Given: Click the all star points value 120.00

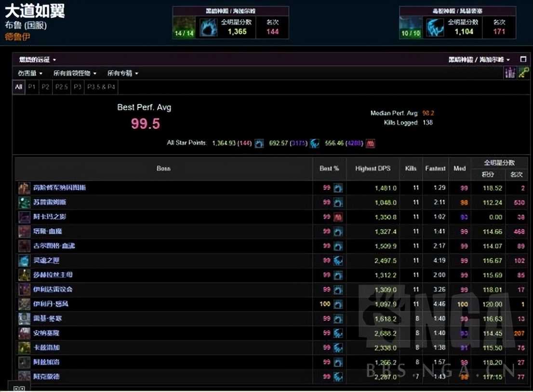Looking at the screenshot, I should 492,304.
